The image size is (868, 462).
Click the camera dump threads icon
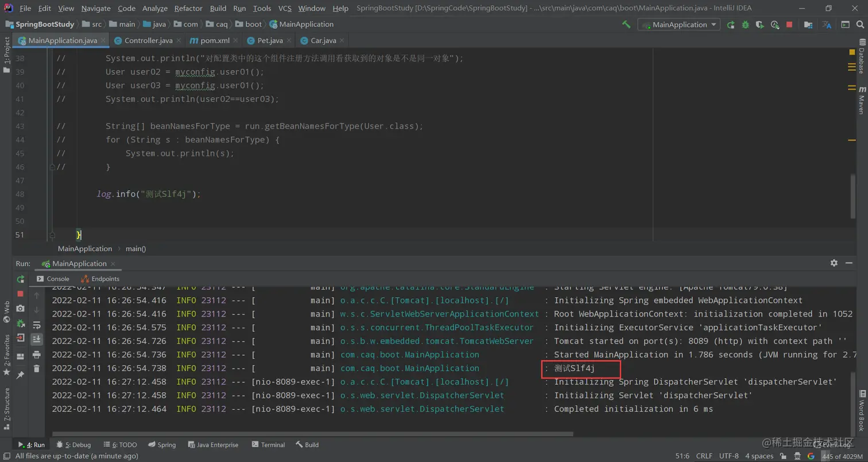click(21, 309)
